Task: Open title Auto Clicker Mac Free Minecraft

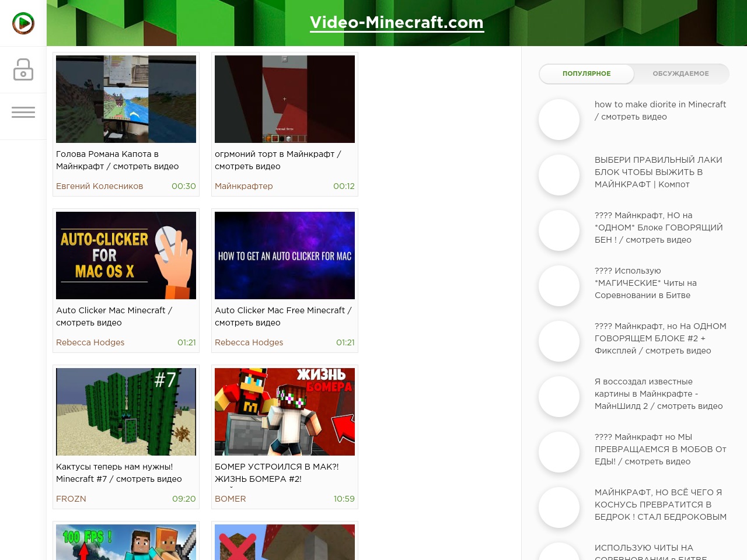Action: point(283,317)
